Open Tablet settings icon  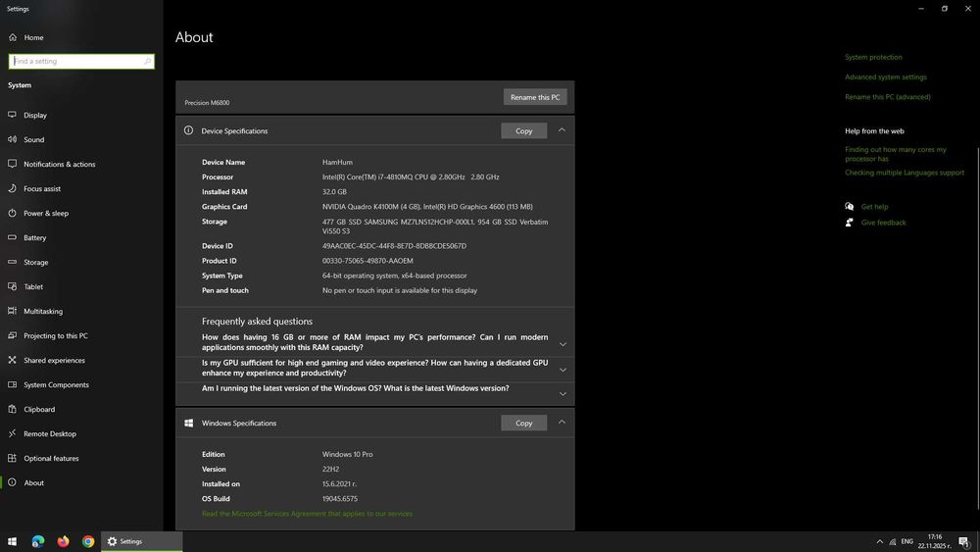12,286
